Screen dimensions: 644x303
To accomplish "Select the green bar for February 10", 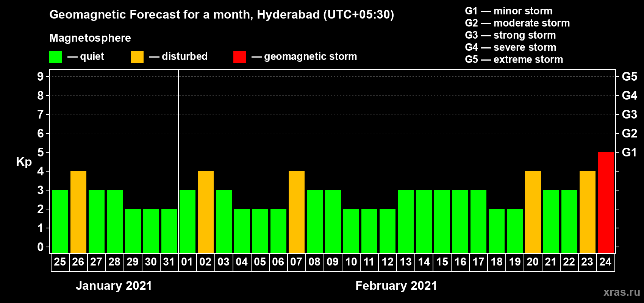I will click(351, 231).
